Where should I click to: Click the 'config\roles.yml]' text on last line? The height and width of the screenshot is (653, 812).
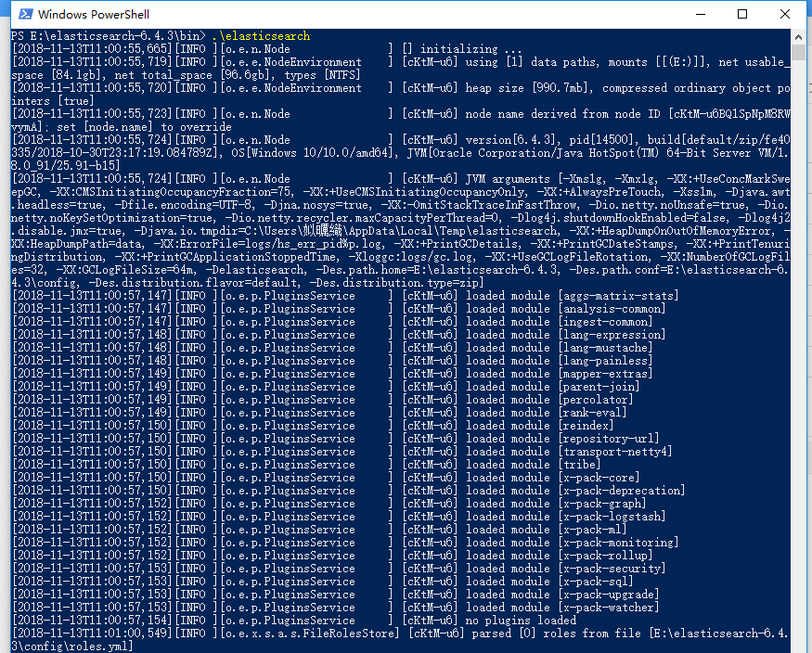click(76, 647)
